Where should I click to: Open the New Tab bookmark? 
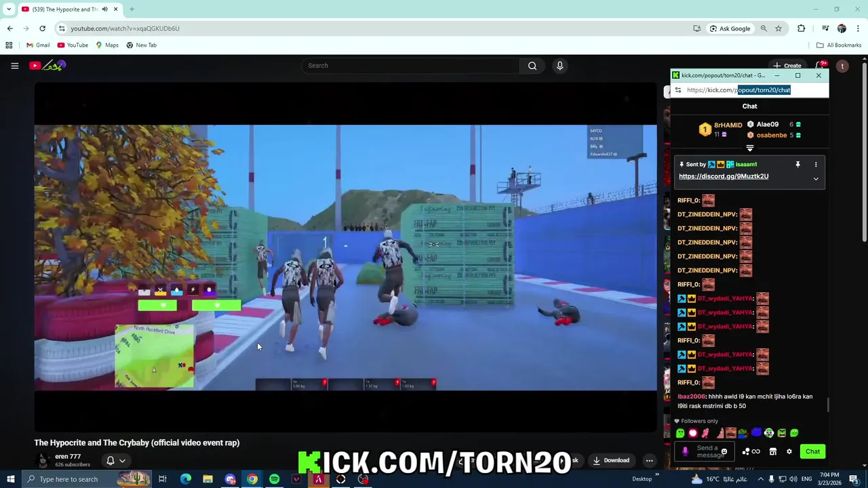(x=141, y=45)
